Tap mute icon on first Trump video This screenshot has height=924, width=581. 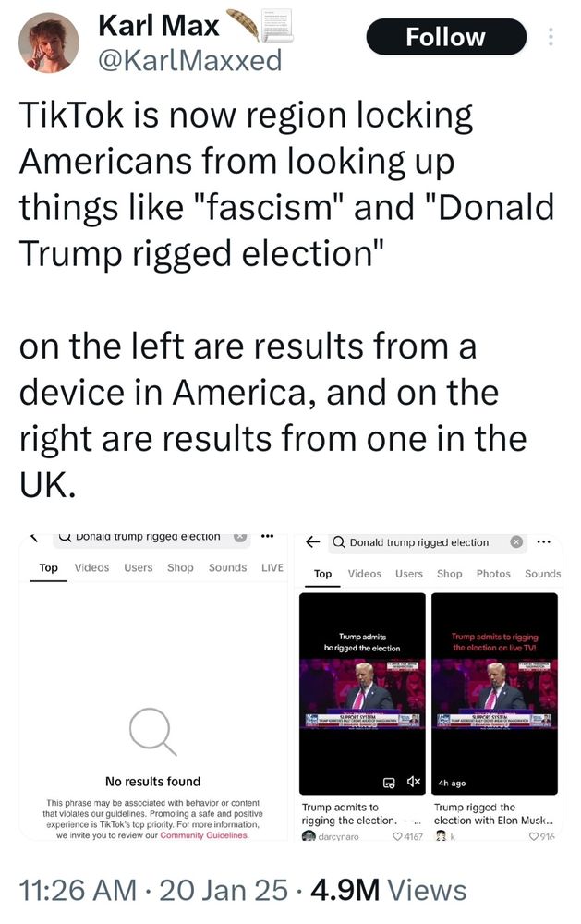click(x=414, y=782)
